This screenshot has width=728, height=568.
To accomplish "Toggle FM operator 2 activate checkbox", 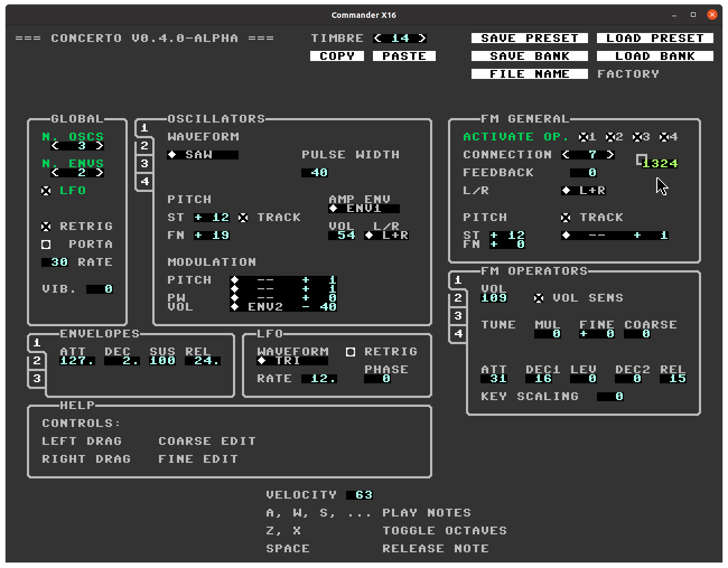I will pyautogui.click(x=610, y=137).
